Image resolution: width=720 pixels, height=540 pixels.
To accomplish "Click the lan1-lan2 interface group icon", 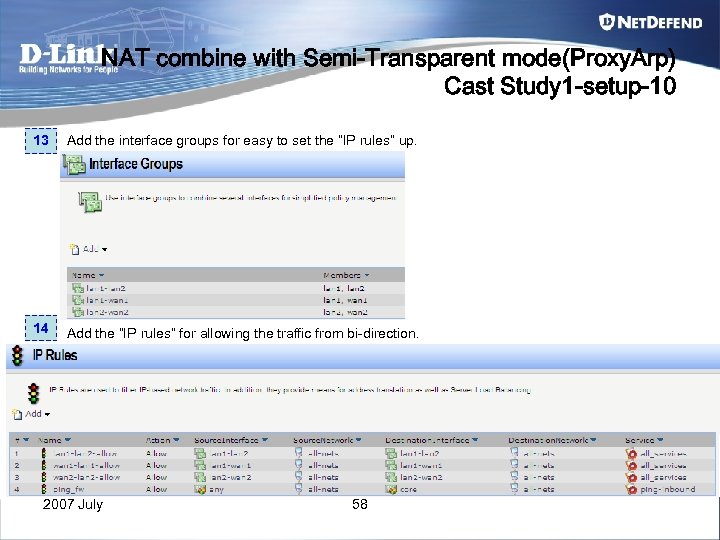I will (78, 288).
